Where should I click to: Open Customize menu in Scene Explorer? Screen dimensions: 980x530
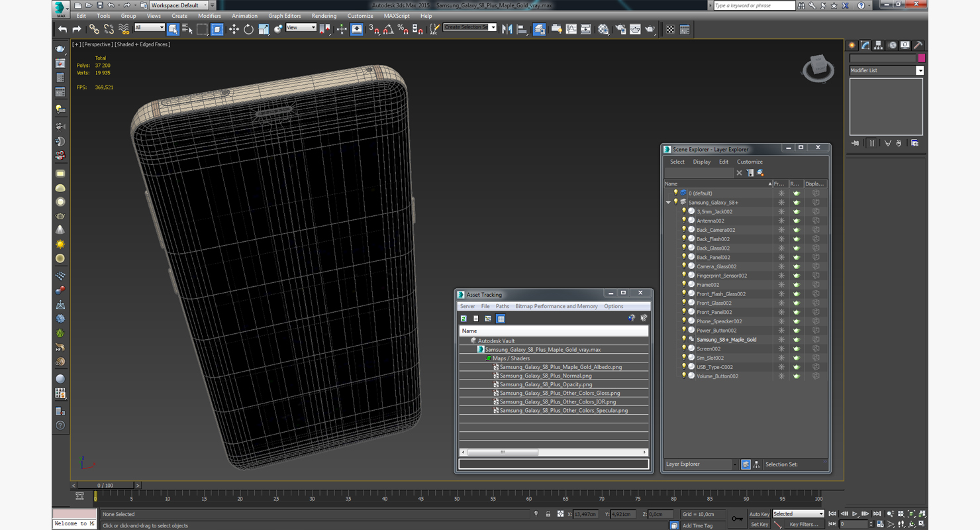point(750,162)
